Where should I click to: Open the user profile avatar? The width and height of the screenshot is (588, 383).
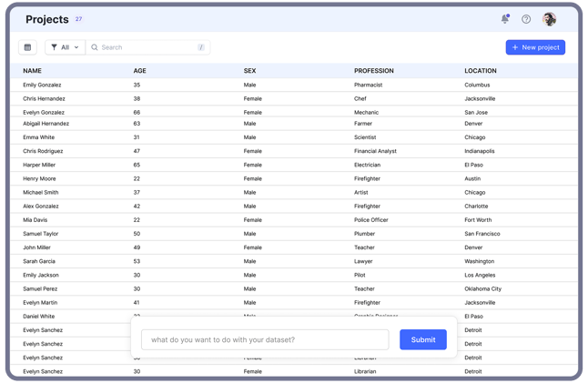(549, 19)
